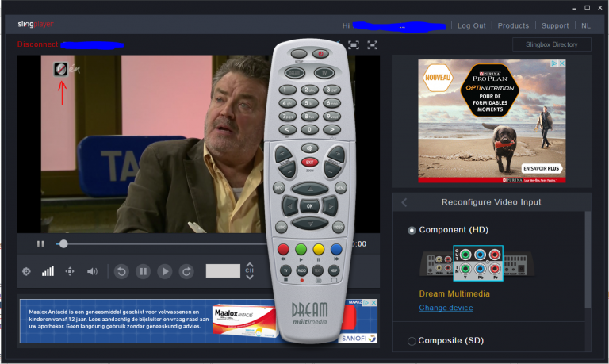Select the Component (HD) video input
The width and height of the screenshot is (609, 364).
pyautogui.click(x=412, y=230)
